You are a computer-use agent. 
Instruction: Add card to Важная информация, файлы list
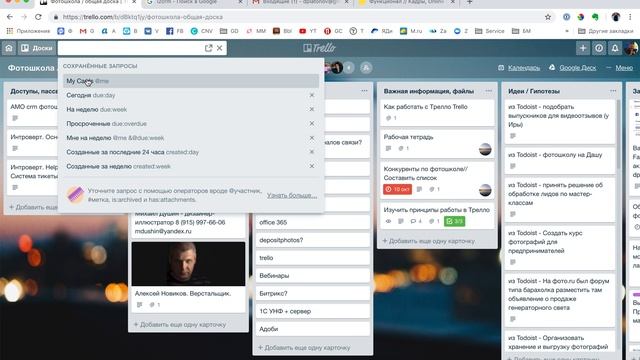point(429,241)
